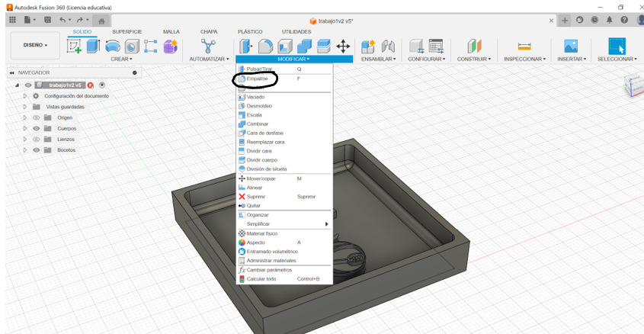Go to the Home tab icon
This screenshot has height=334, width=644.
[x=101, y=21]
